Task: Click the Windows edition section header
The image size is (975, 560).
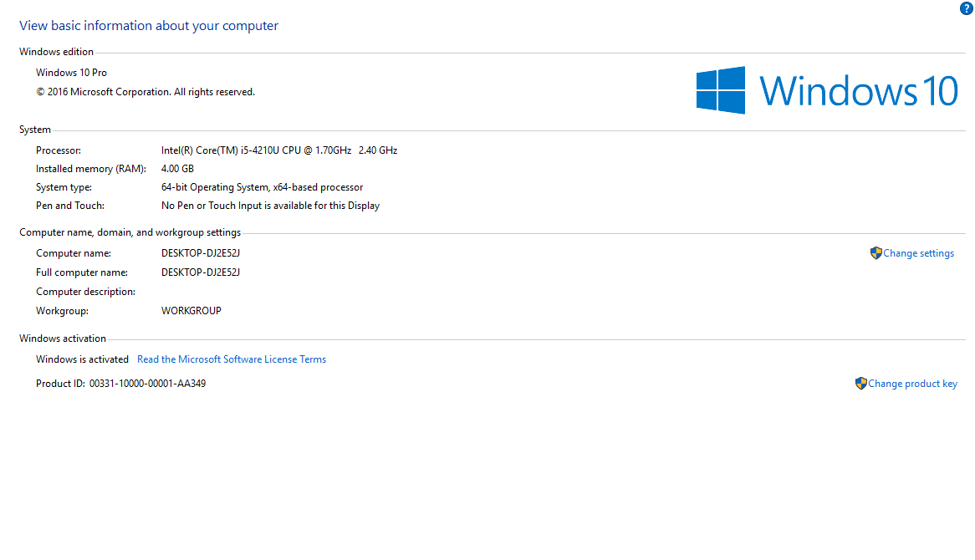Action: tap(57, 52)
